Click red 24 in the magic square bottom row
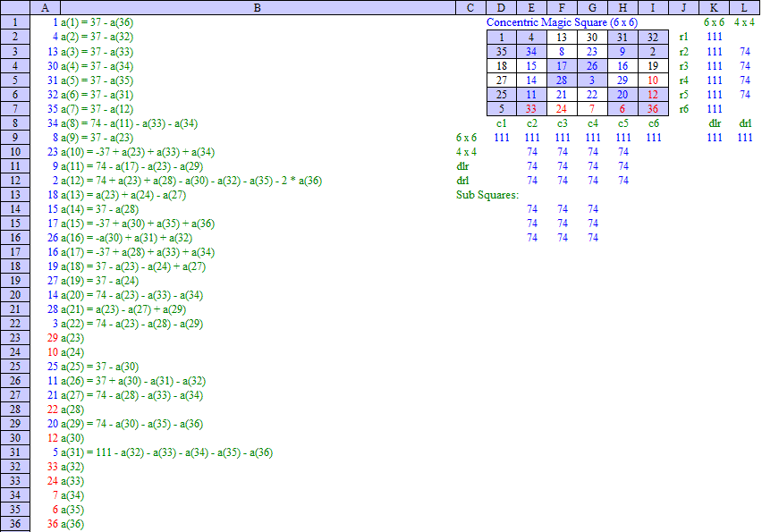 pos(562,109)
